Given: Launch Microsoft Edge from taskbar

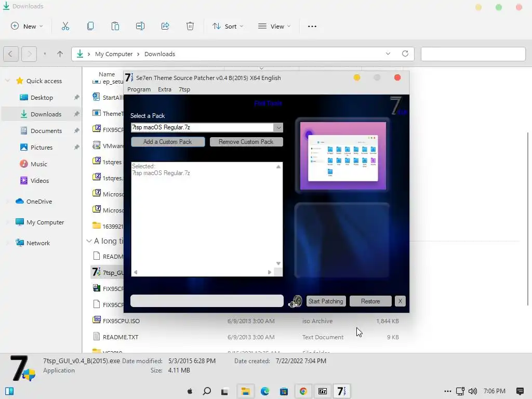Looking at the screenshot, I should [x=264, y=391].
